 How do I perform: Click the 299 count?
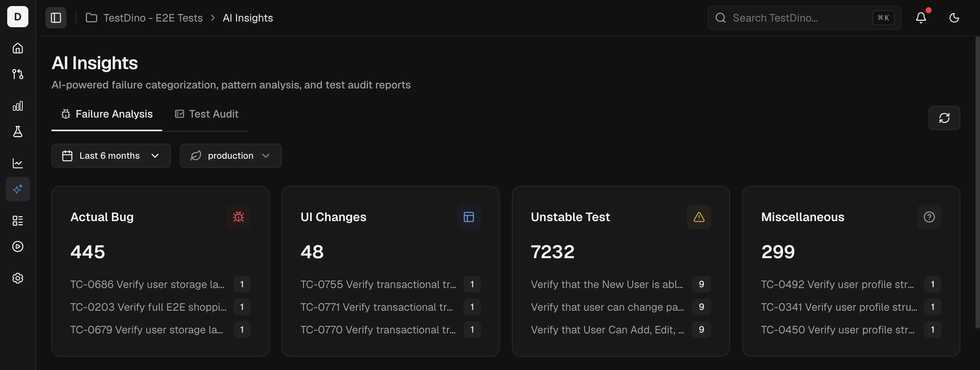778,252
